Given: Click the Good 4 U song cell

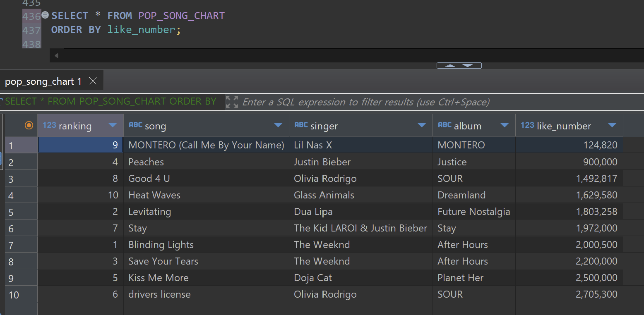Looking at the screenshot, I should 206,178.
